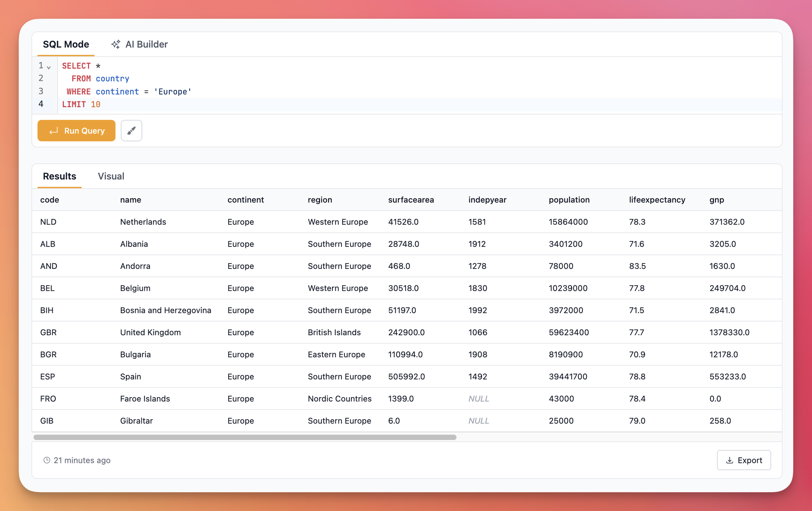Click the population column header

(569, 200)
